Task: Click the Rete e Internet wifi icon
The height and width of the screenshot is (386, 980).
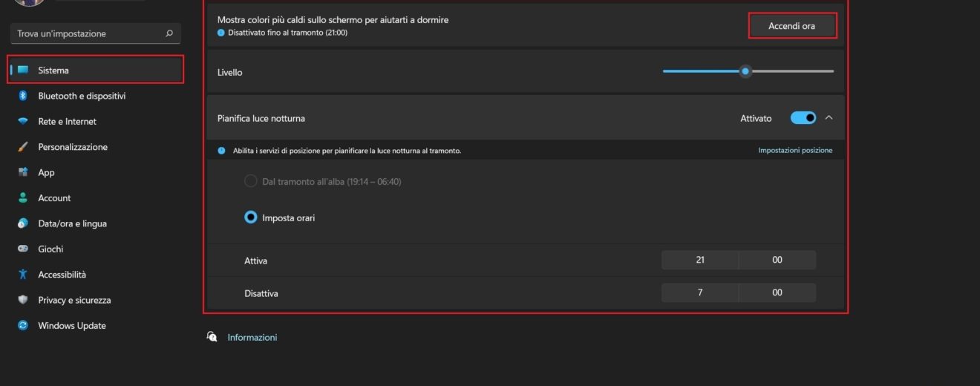Action: (23, 121)
